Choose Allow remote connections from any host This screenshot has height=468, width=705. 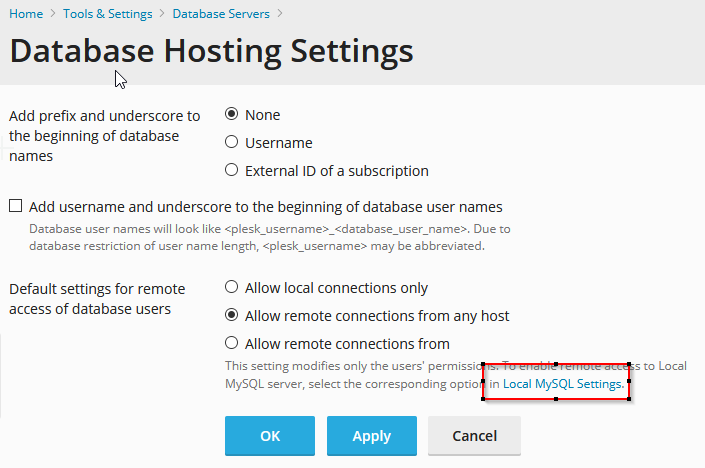232,316
